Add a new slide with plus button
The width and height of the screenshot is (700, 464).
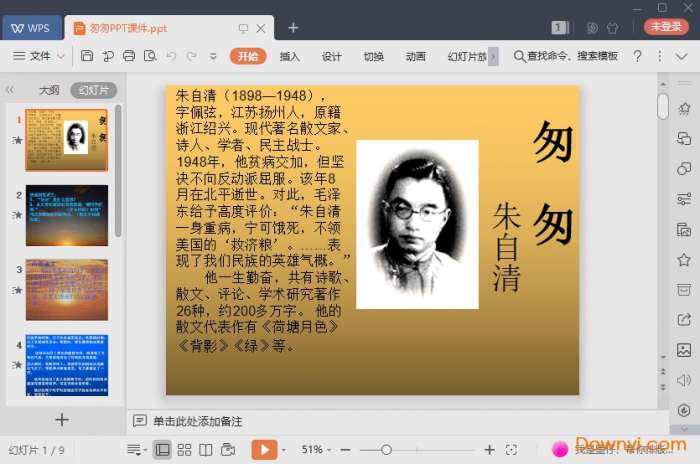[62, 419]
